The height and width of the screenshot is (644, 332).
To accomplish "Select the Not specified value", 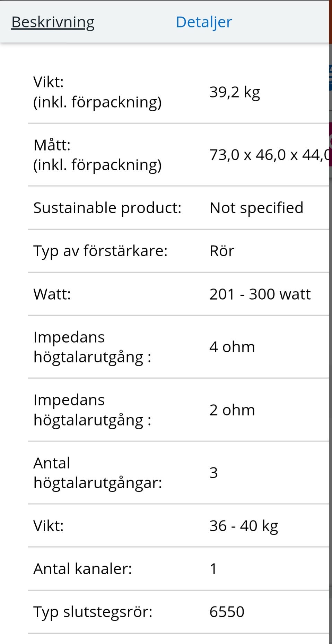I will click(x=256, y=208).
